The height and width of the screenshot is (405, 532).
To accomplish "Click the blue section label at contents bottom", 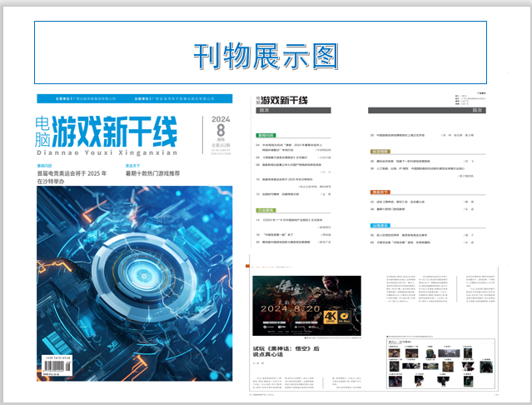I will (381, 225).
